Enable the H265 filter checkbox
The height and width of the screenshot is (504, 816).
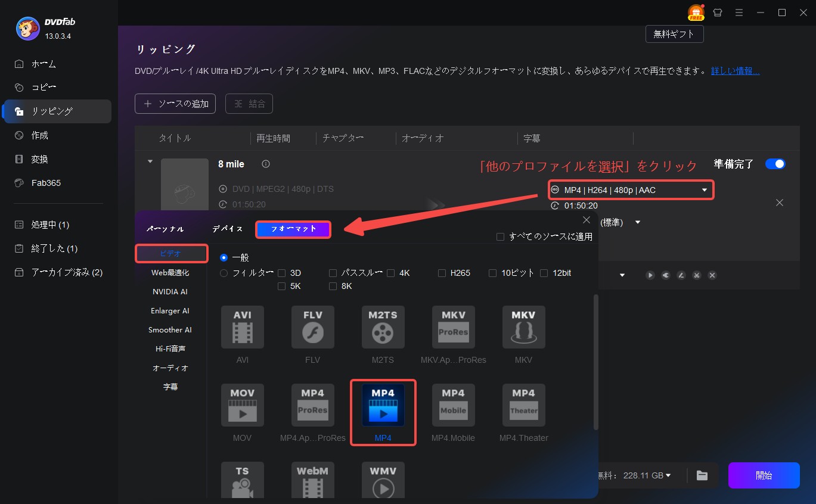coord(442,273)
